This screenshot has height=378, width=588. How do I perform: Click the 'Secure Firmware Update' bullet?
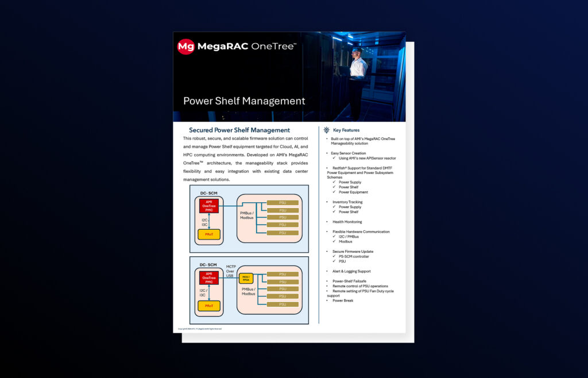tap(353, 252)
